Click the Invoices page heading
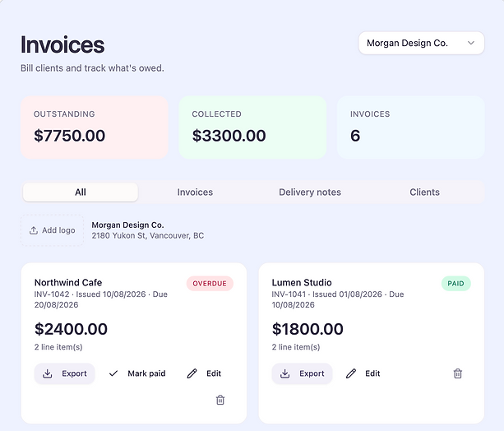This screenshot has height=431, width=504. pos(62,44)
